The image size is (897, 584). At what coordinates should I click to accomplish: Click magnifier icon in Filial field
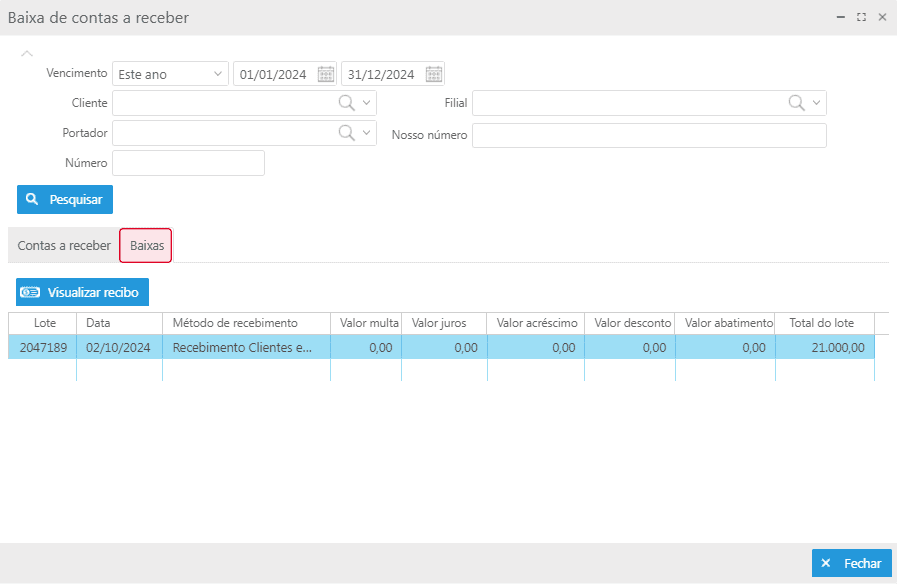796,103
